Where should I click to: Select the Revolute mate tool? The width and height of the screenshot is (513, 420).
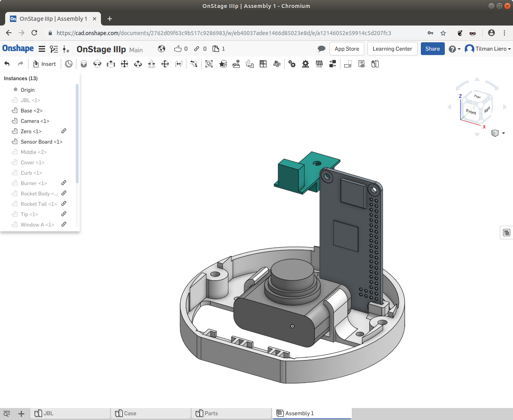point(97,64)
